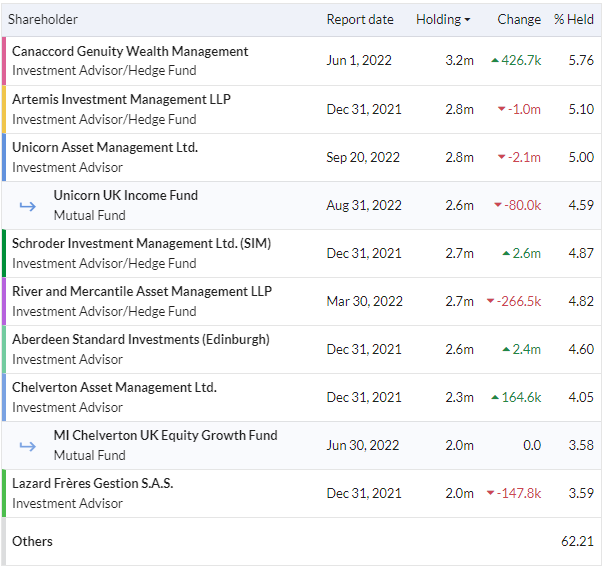Open Schroder Investment Management Ltd. (SIM)
Image resolution: width=604 pixels, height=570 pixels.
(x=141, y=243)
